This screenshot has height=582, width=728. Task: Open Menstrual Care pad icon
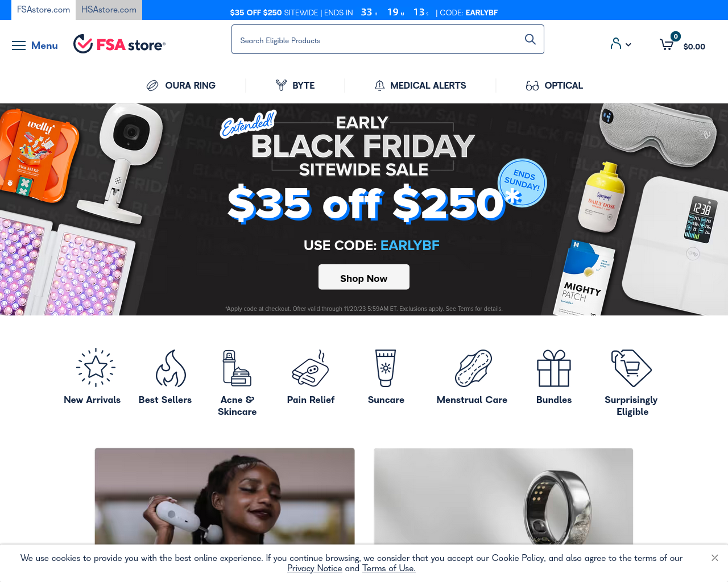click(x=473, y=368)
